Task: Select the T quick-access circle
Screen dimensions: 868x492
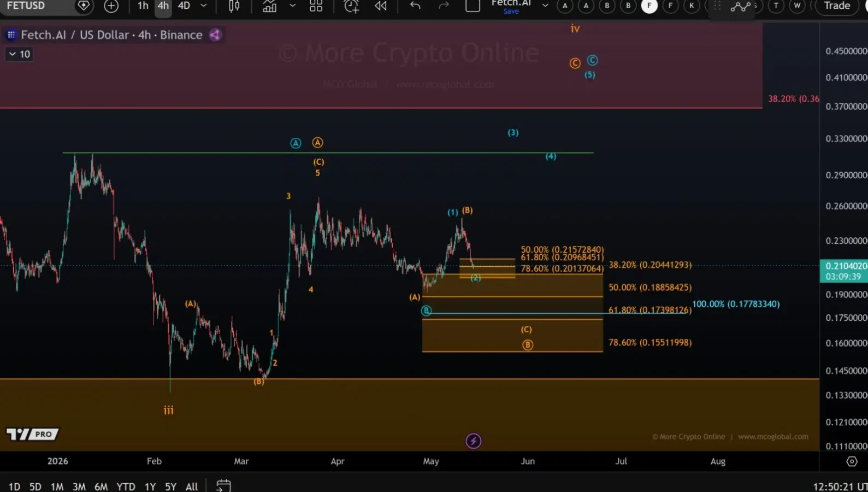Action: 776,6
